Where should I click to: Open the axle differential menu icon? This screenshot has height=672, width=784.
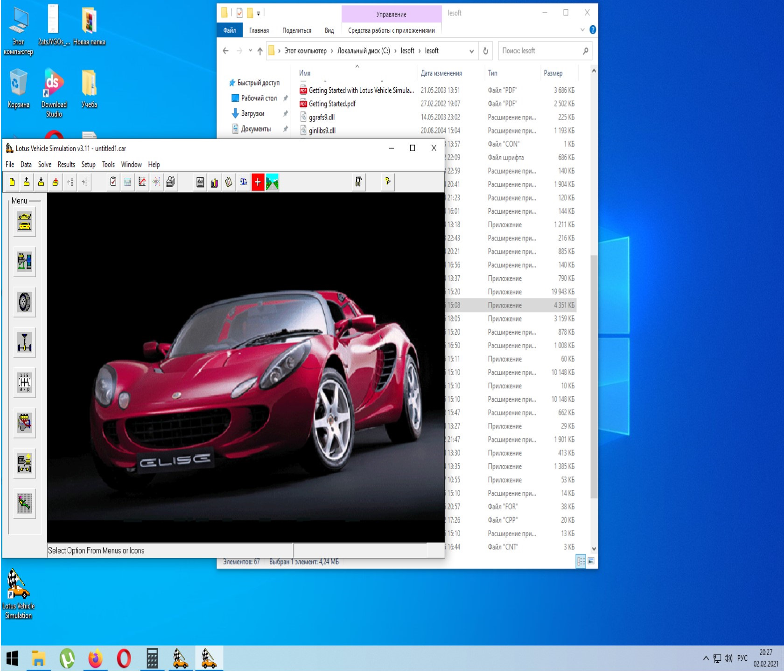pos(25,343)
